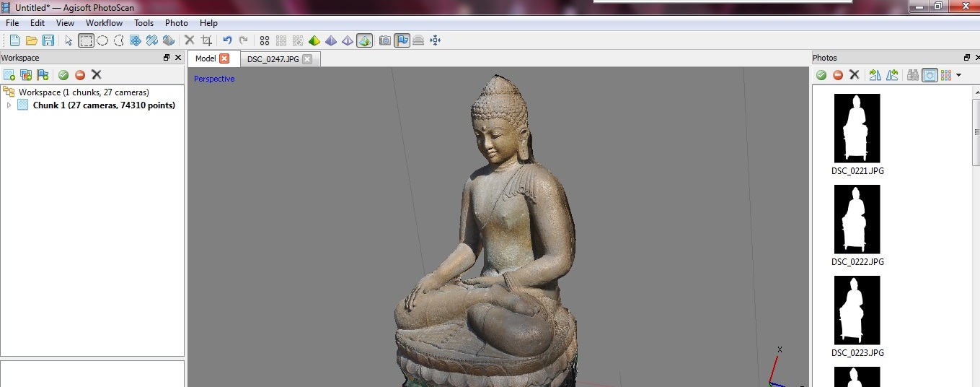
Task: Toggle Show Masks in the Photos pane
Action: pos(930,74)
